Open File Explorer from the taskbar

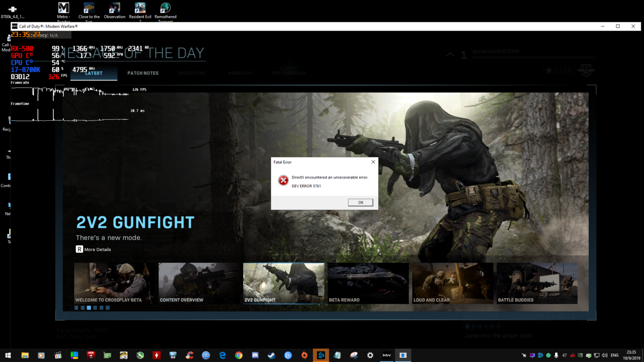point(25,355)
